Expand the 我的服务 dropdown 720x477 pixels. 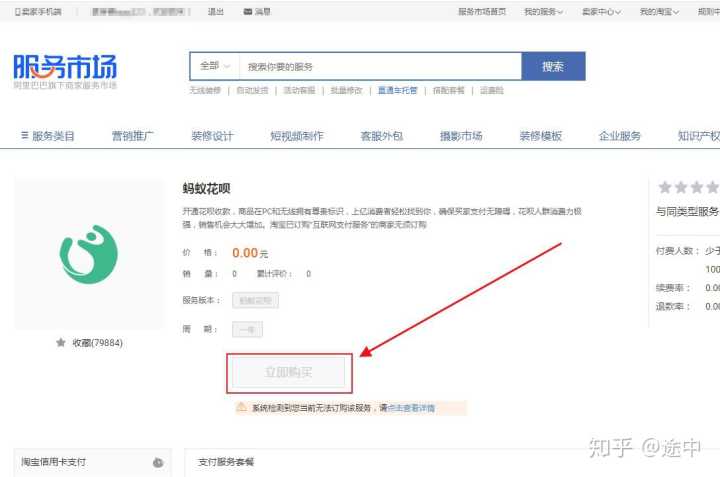coord(544,11)
